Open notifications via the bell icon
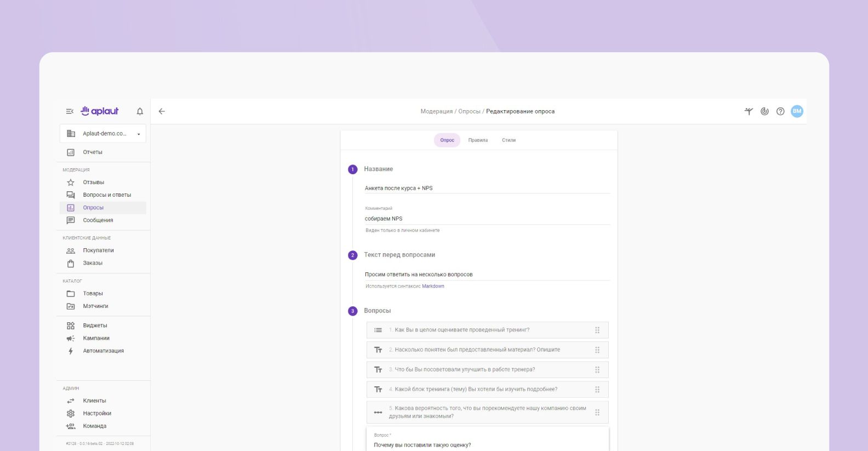868x451 pixels. tap(140, 111)
